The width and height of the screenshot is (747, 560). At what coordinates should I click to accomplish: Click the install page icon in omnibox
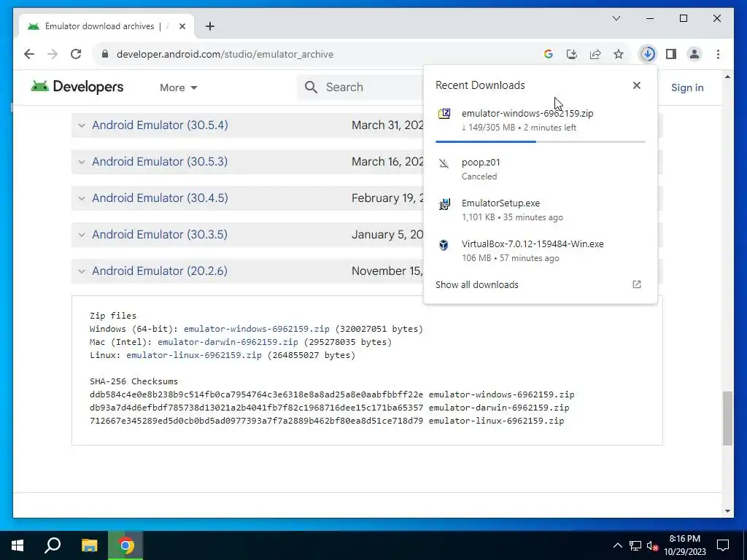tap(572, 54)
